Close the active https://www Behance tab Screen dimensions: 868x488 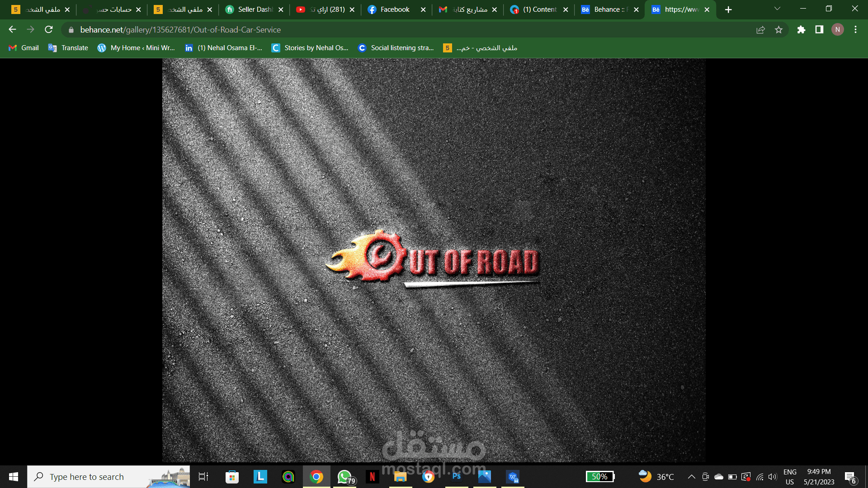707,9
